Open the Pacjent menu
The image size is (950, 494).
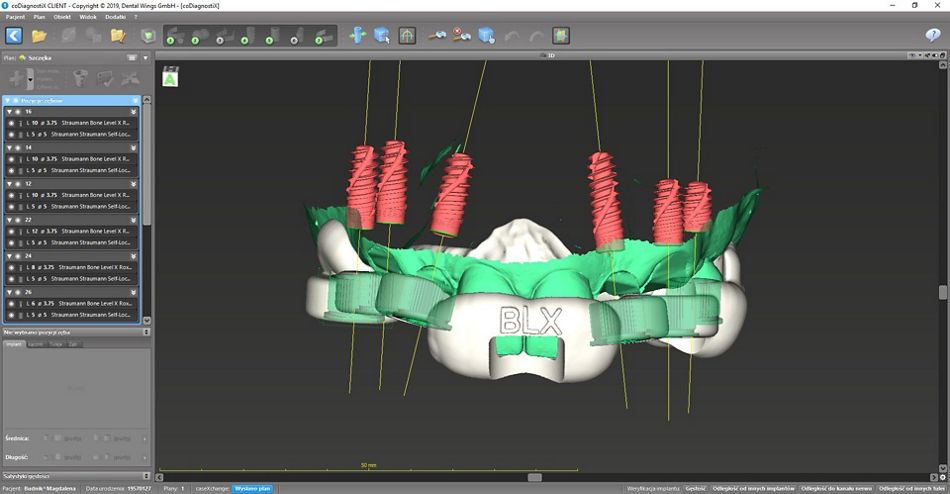tap(15, 17)
